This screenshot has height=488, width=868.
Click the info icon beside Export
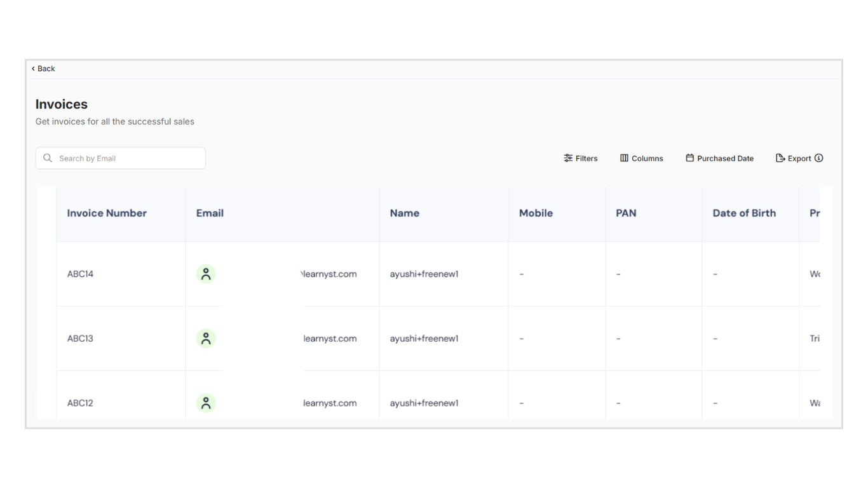tap(819, 158)
